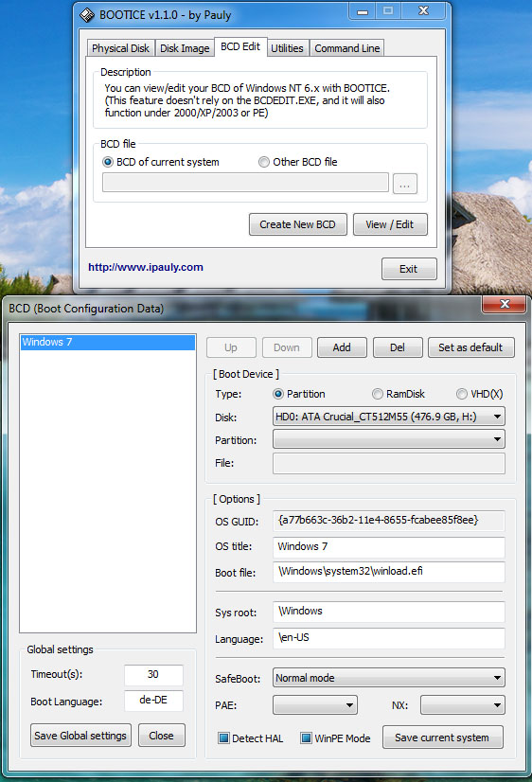This screenshot has width=532, height=782.
Task: Close the BCD configuration dialog with X
Action: coord(505,304)
